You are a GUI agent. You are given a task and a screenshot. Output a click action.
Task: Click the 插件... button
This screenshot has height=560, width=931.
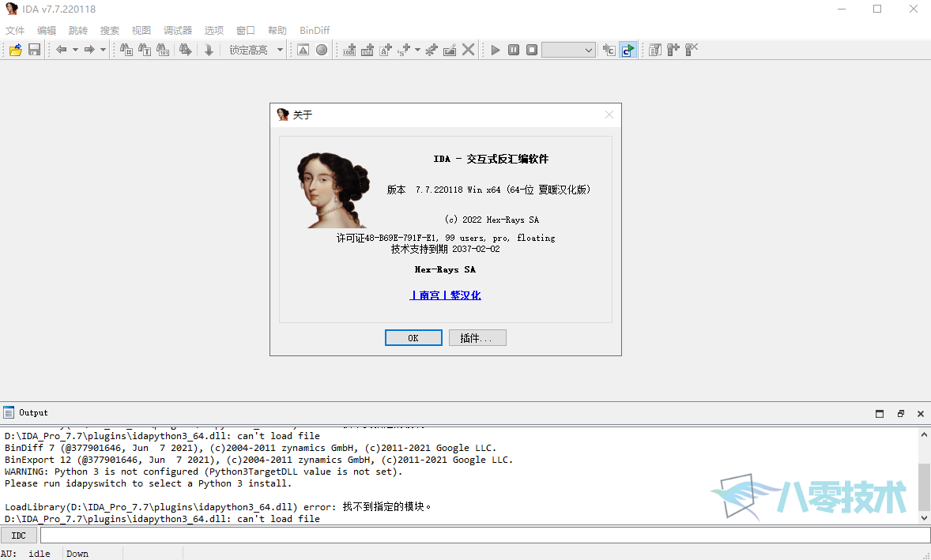coord(477,337)
